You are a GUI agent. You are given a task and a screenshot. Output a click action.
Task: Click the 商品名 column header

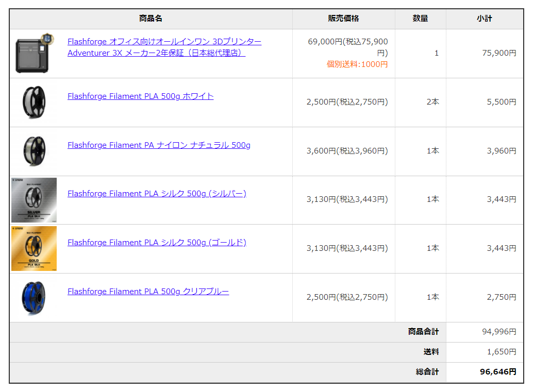[x=151, y=19]
